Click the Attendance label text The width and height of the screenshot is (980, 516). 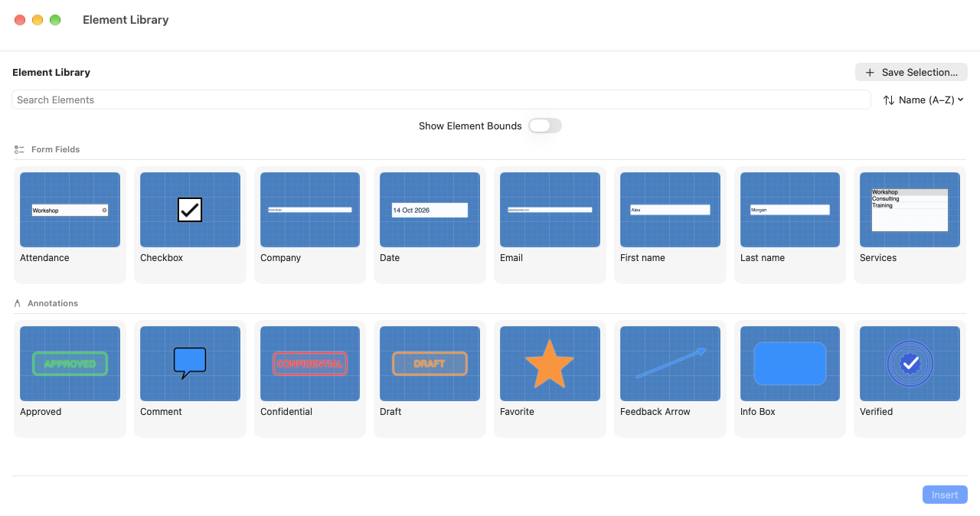tap(44, 258)
